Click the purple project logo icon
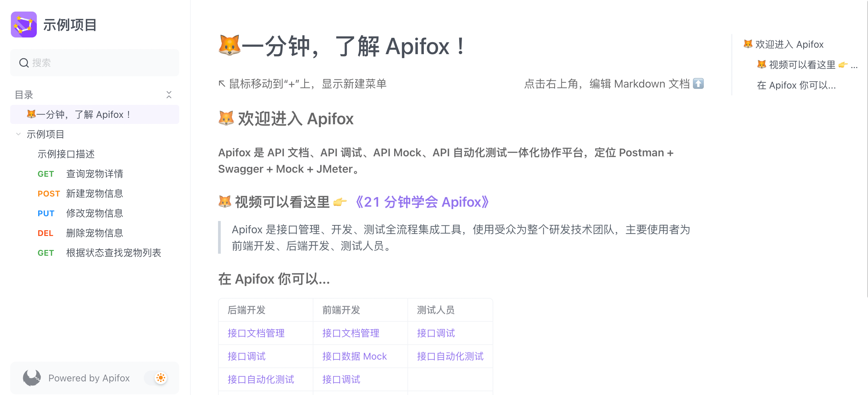This screenshot has height=395, width=868. [x=24, y=25]
